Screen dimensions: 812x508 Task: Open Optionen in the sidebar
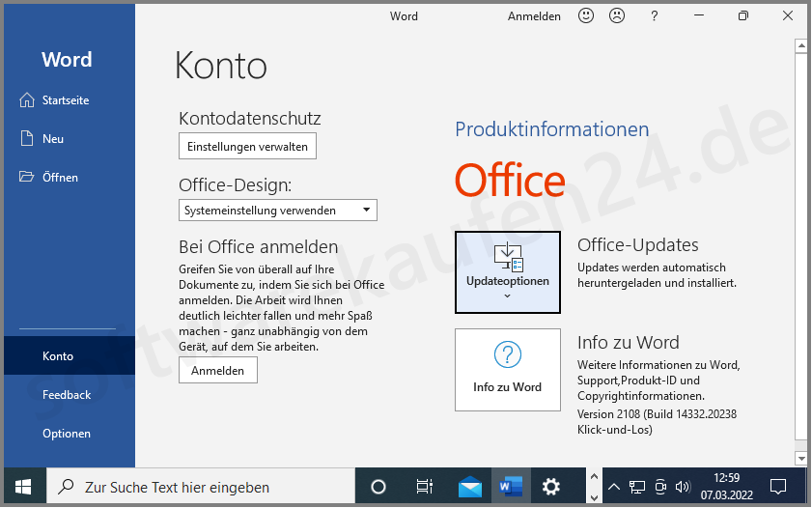(x=69, y=434)
